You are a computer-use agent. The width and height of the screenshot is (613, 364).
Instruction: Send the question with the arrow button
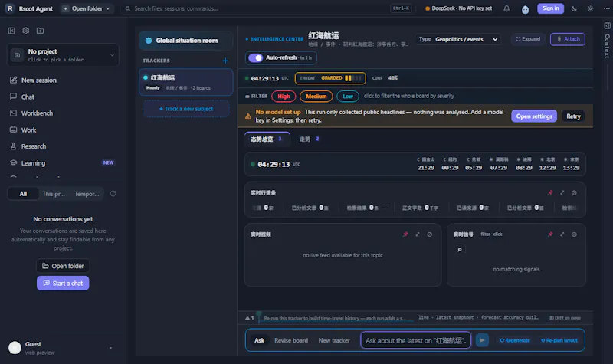pos(482,340)
